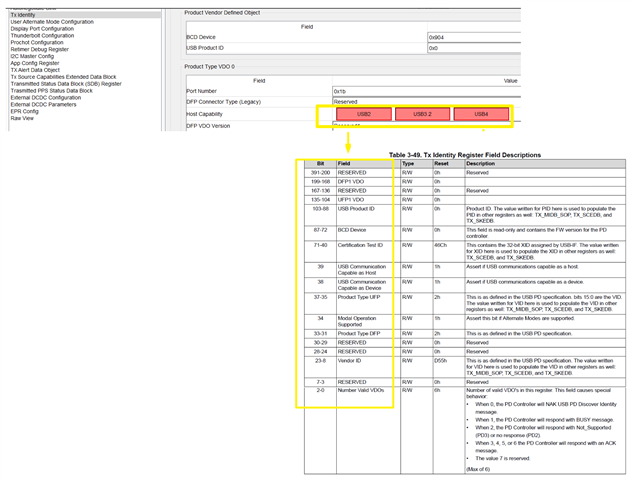Image resolution: width=633 pixels, height=480 pixels.
Task: Click 'Product Type DFP' table field
Action: (x=359, y=333)
